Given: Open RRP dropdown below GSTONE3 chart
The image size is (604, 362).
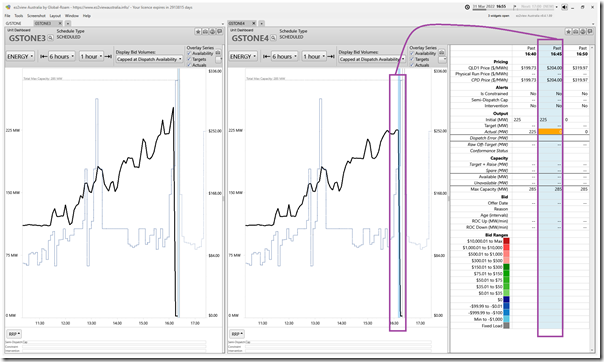Looking at the screenshot, I should 14,334.
